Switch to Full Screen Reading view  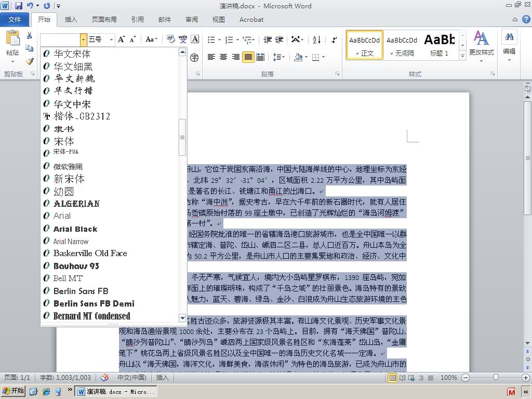click(402, 378)
